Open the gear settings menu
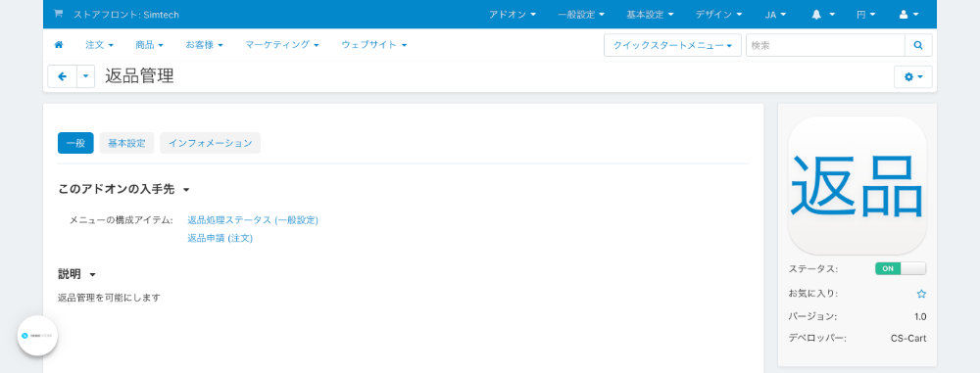 click(913, 76)
